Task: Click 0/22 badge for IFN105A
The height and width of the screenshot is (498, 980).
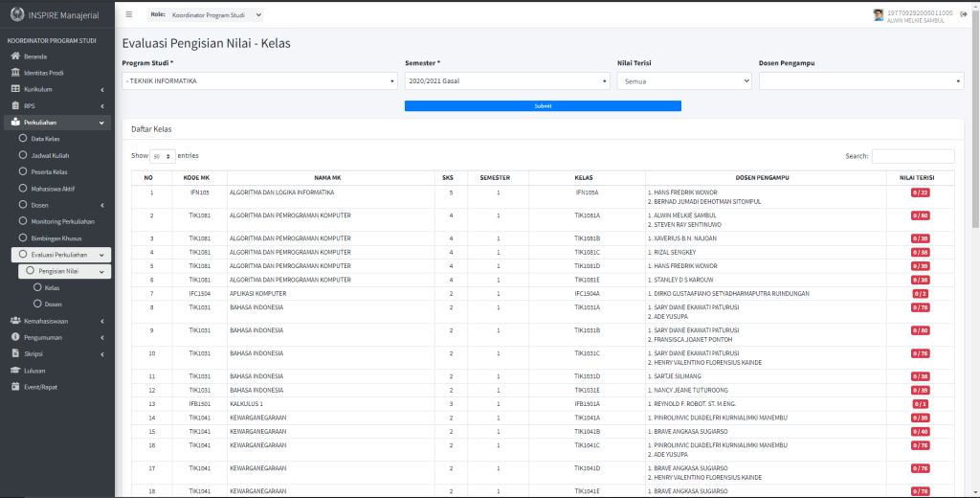Action: pyautogui.click(x=920, y=192)
